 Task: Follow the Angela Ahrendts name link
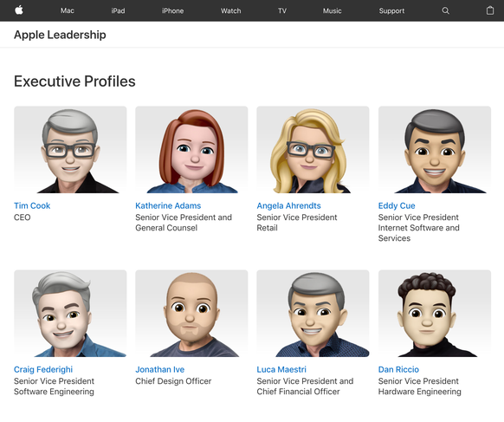tap(288, 205)
